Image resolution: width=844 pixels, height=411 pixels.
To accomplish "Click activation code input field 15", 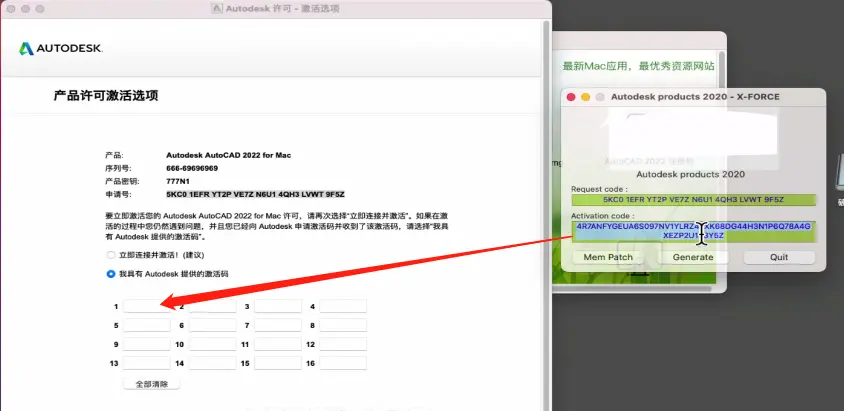I will tap(278, 363).
